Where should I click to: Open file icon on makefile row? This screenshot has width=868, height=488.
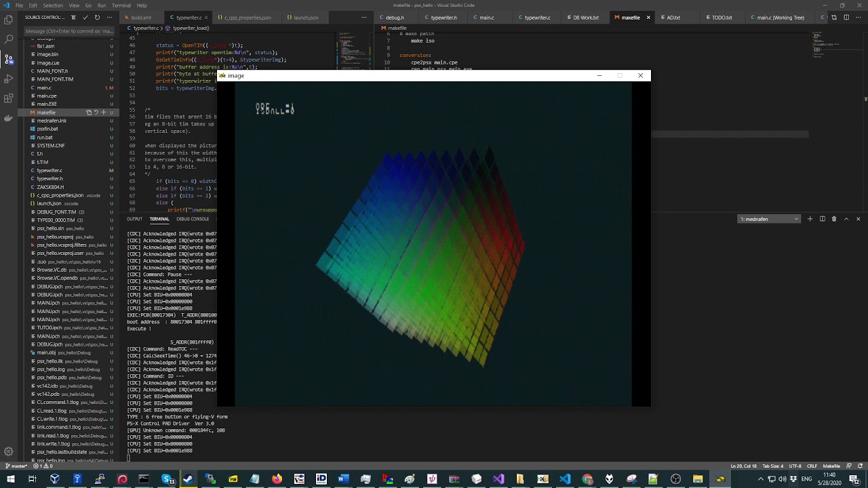(88, 113)
